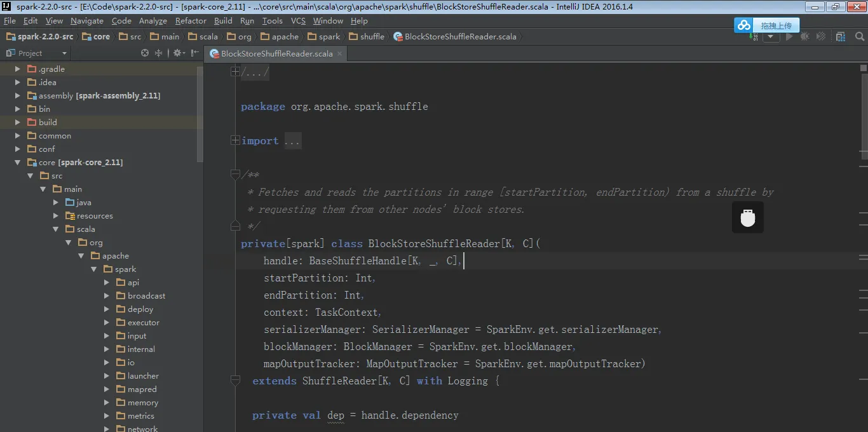The height and width of the screenshot is (432, 868).
Task: Click the Search Everywhere magnifier icon
Action: (858, 37)
